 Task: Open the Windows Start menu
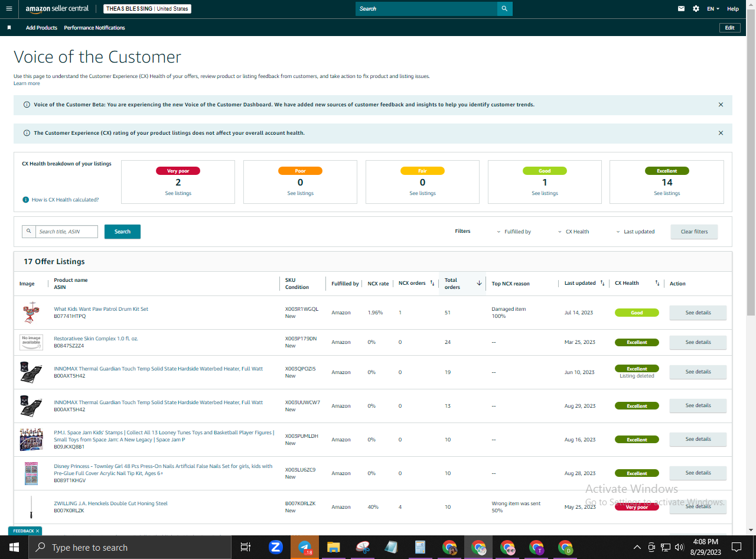[14, 547]
